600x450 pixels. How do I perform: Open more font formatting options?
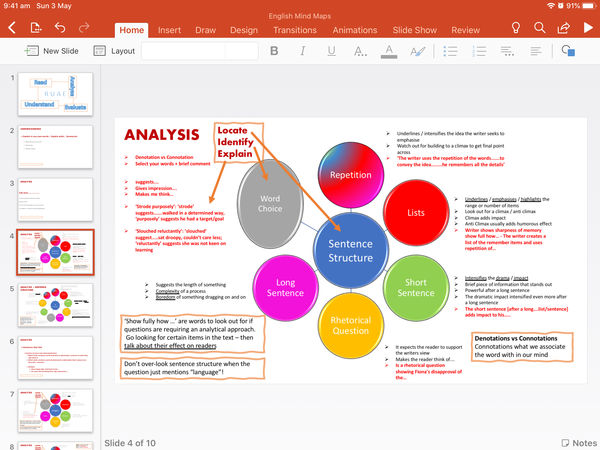click(x=360, y=51)
